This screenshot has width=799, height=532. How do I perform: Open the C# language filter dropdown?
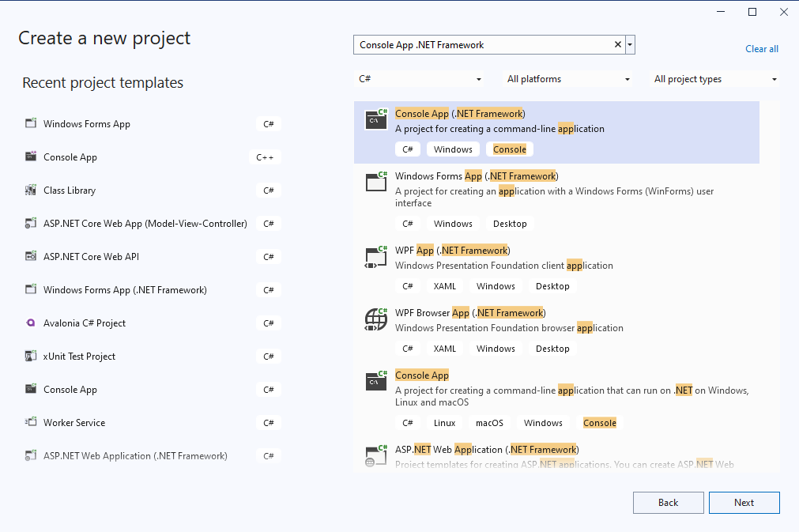tap(420, 79)
